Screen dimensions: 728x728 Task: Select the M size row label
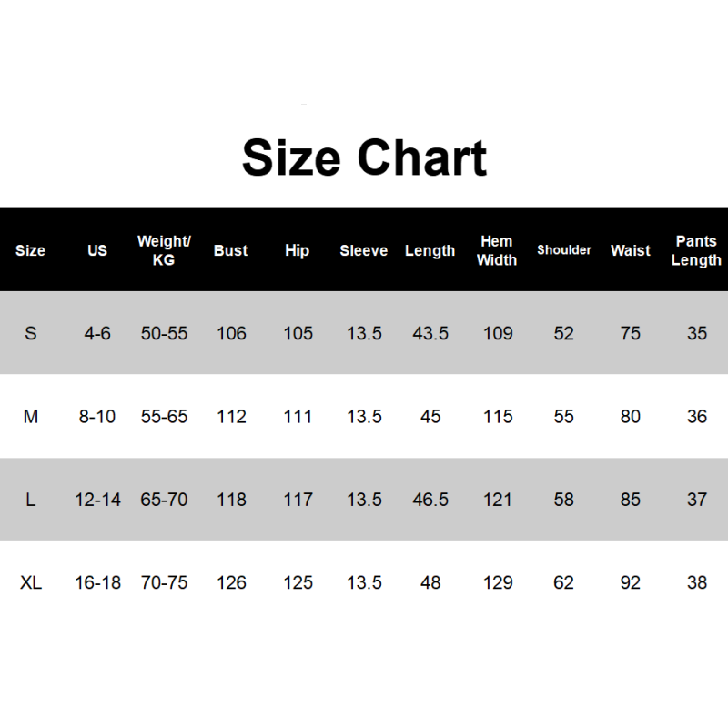coord(31,417)
